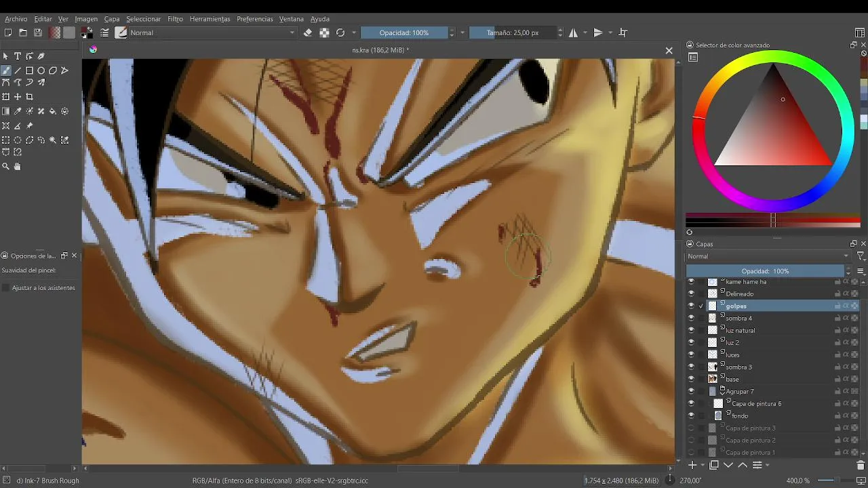Select the Reference Images pin tool

30,125
